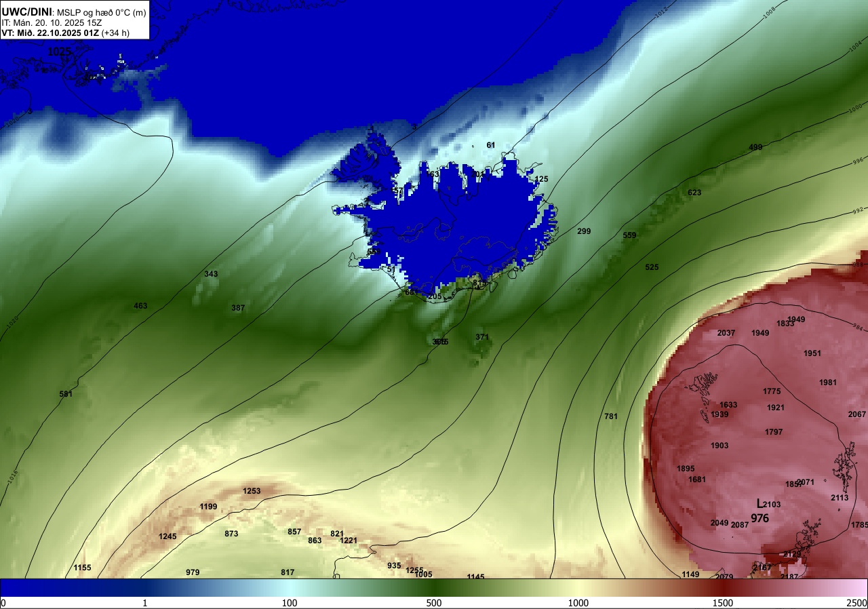Click the 873 height value

[231, 534]
